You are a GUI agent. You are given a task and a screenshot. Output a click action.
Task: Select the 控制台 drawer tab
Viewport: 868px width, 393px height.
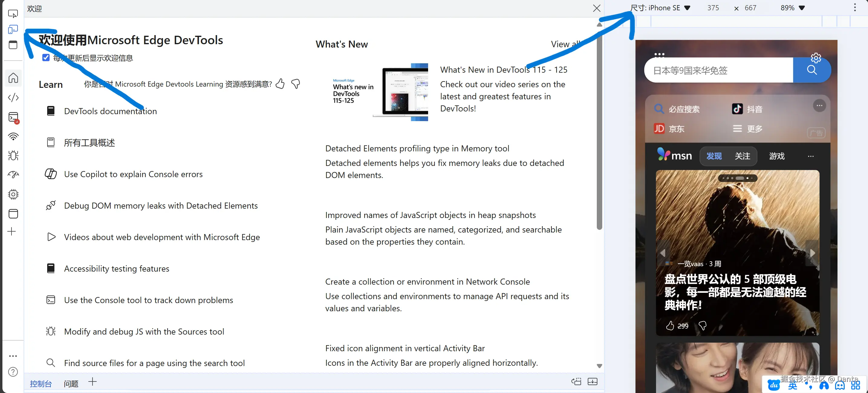41,383
